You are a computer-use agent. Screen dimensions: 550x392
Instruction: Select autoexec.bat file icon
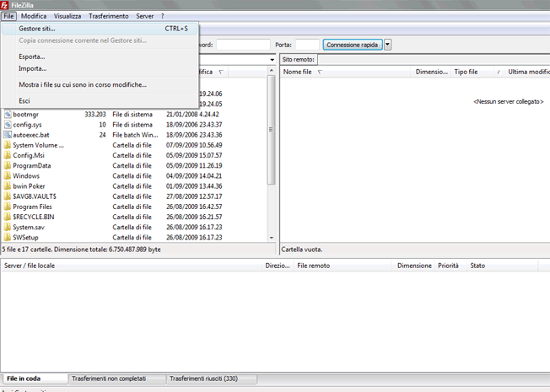click(x=8, y=135)
